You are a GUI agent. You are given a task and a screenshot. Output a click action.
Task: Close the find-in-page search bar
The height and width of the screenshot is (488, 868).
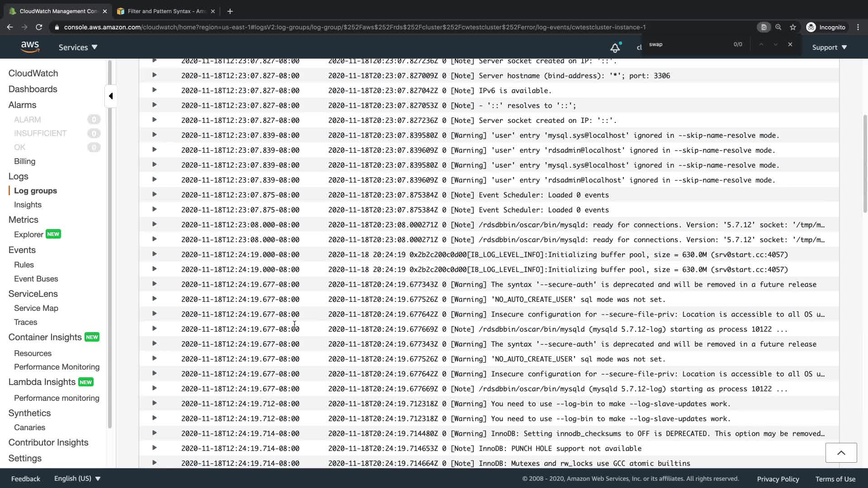(x=790, y=44)
